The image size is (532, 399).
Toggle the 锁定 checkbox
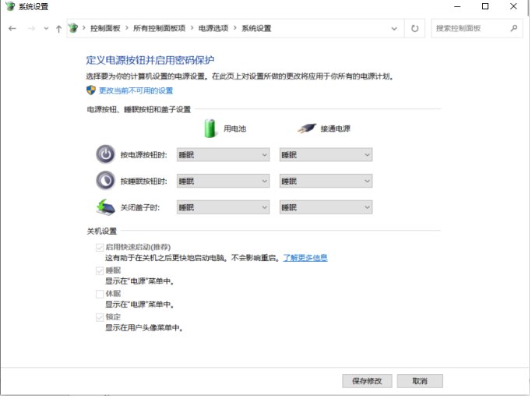pos(100,317)
